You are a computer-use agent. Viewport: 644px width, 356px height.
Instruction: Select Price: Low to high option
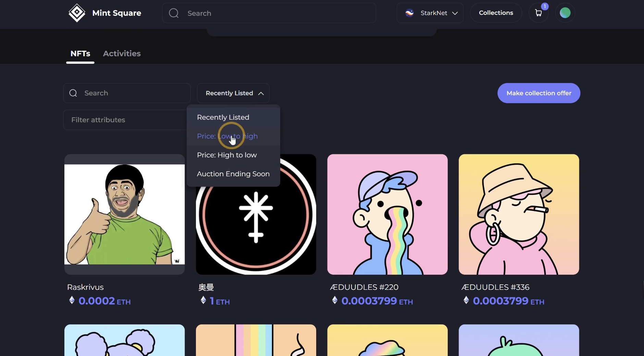(x=233, y=136)
